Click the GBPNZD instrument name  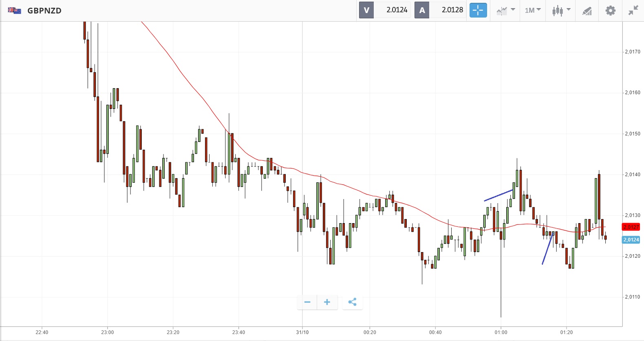tap(44, 11)
